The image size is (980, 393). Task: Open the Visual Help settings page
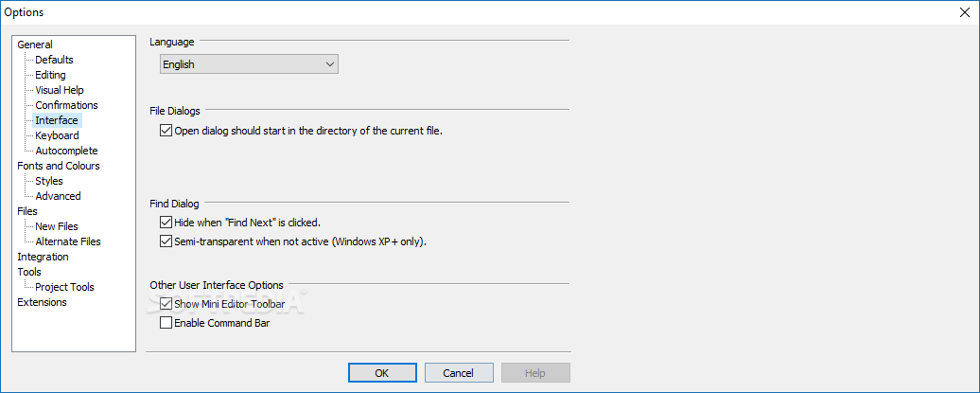click(x=60, y=90)
